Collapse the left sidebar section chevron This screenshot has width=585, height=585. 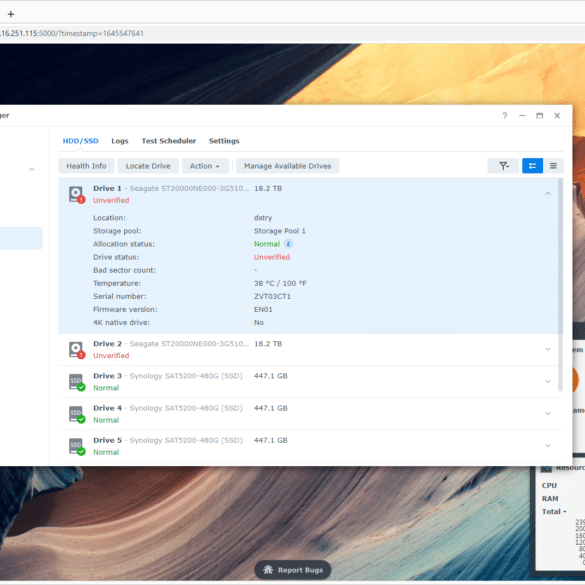click(32, 169)
